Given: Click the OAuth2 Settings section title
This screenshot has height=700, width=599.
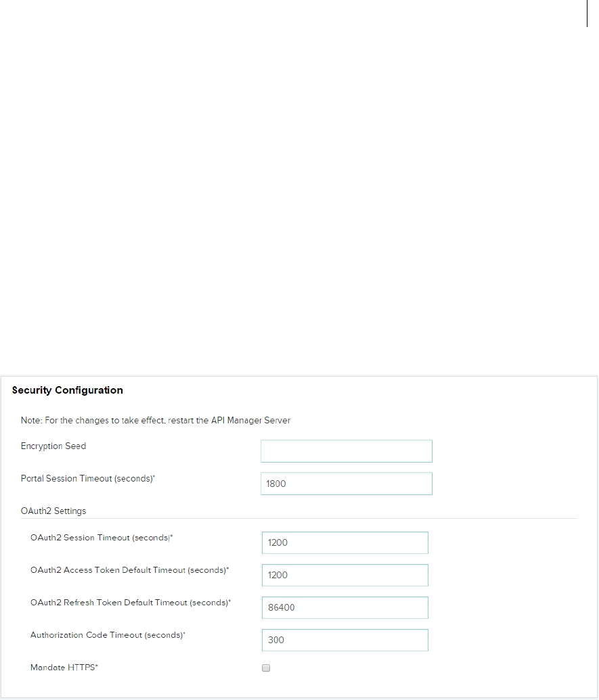Looking at the screenshot, I should point(53,511).
